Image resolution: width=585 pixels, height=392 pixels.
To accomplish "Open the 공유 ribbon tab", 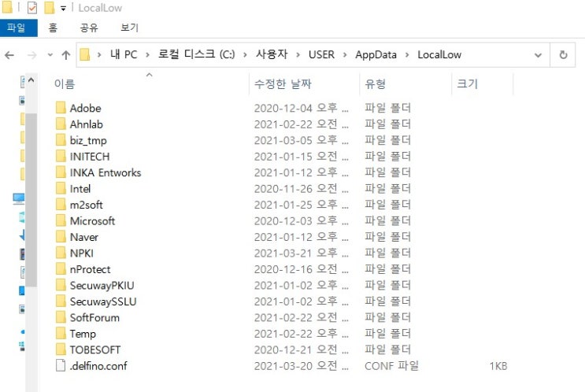I will coord(89,28).
